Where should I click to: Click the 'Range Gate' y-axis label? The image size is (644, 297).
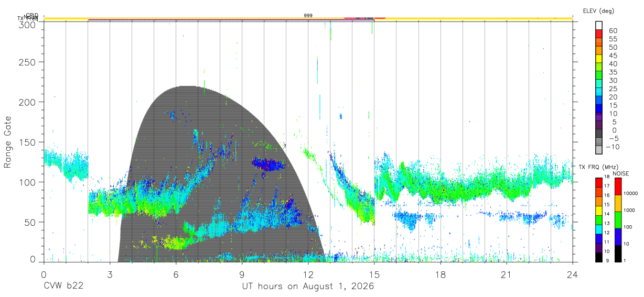pos(8,142)
